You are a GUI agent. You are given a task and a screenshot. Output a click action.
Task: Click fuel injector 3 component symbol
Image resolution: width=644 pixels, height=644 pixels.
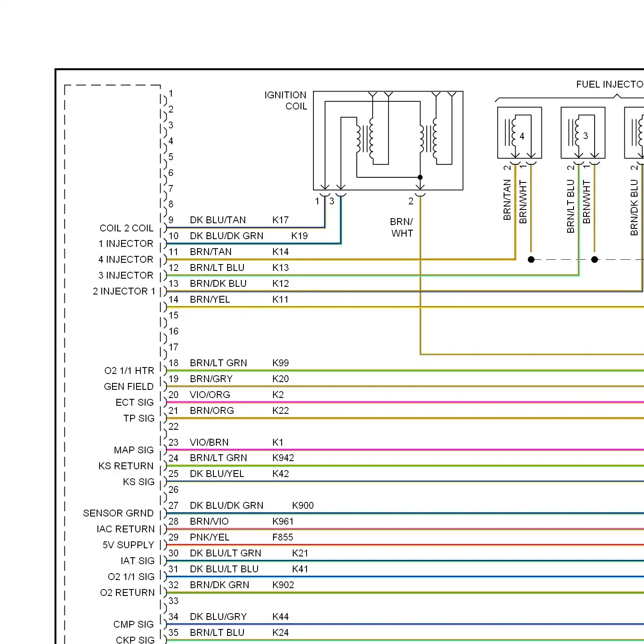click(583, 133)
